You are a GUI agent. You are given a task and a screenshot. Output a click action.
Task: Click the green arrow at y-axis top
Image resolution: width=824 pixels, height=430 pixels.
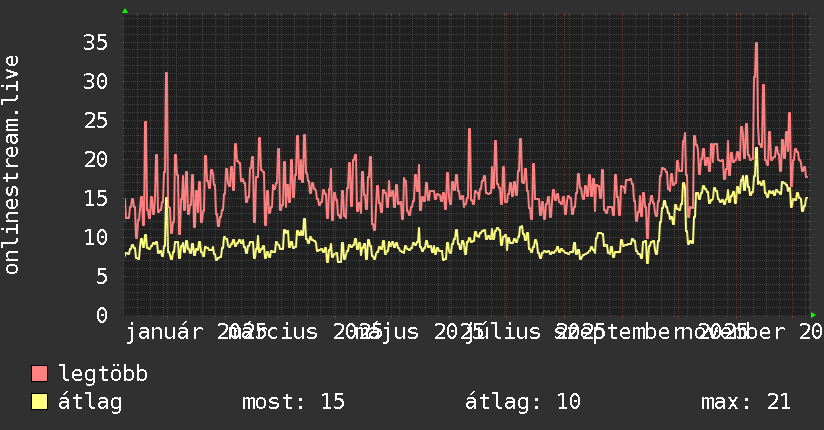coord(125,11)
